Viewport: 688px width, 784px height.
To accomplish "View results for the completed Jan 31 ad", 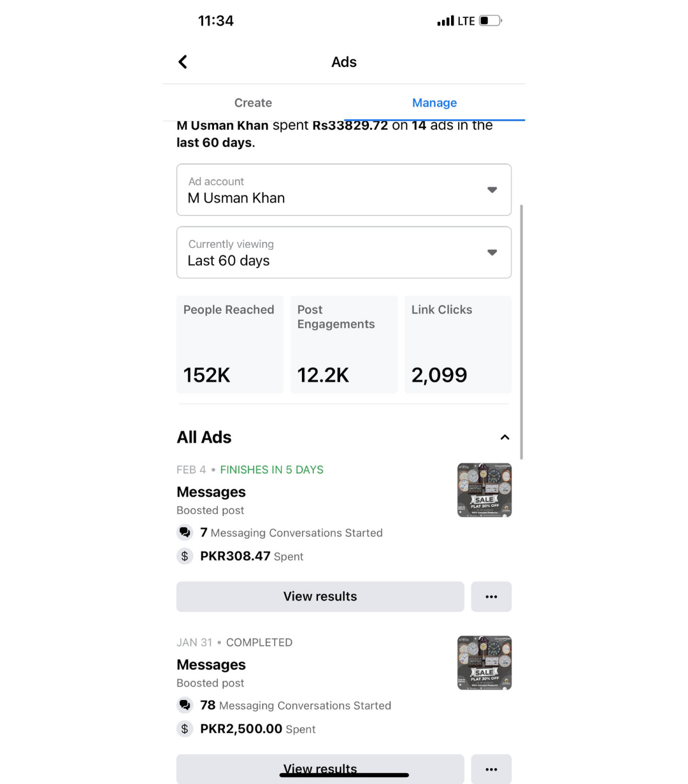I will coord(320,769).
